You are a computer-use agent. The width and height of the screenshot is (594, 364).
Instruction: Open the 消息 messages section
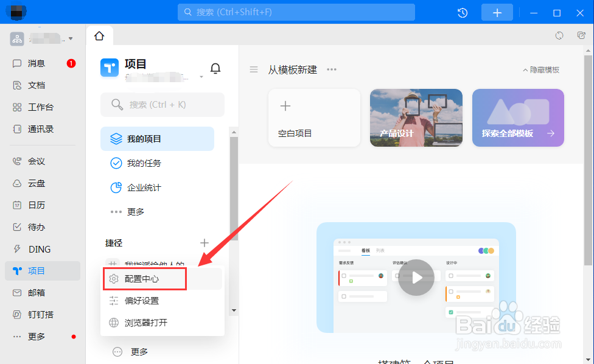coord(43,63)
